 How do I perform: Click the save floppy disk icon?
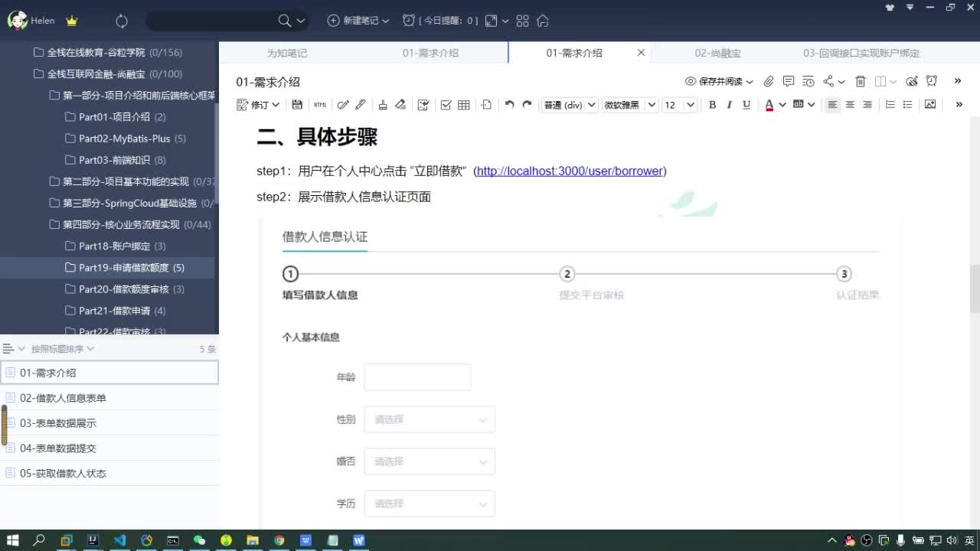coord(297,105)
